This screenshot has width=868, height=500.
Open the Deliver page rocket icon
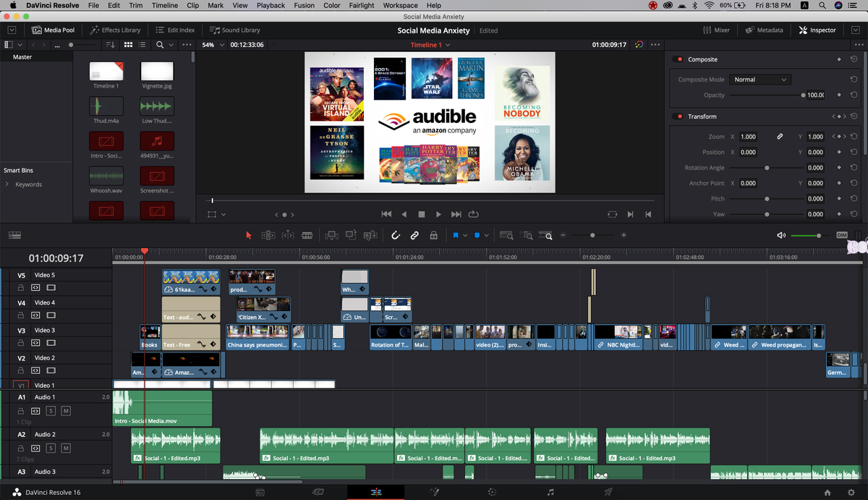pos(608,492)
